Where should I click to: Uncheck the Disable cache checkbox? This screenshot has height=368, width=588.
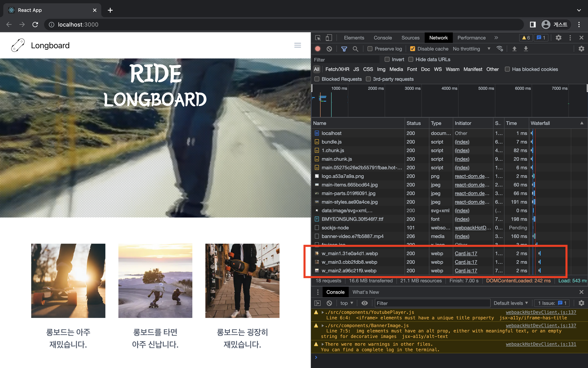pyautogui.click(x=412, y=49)
